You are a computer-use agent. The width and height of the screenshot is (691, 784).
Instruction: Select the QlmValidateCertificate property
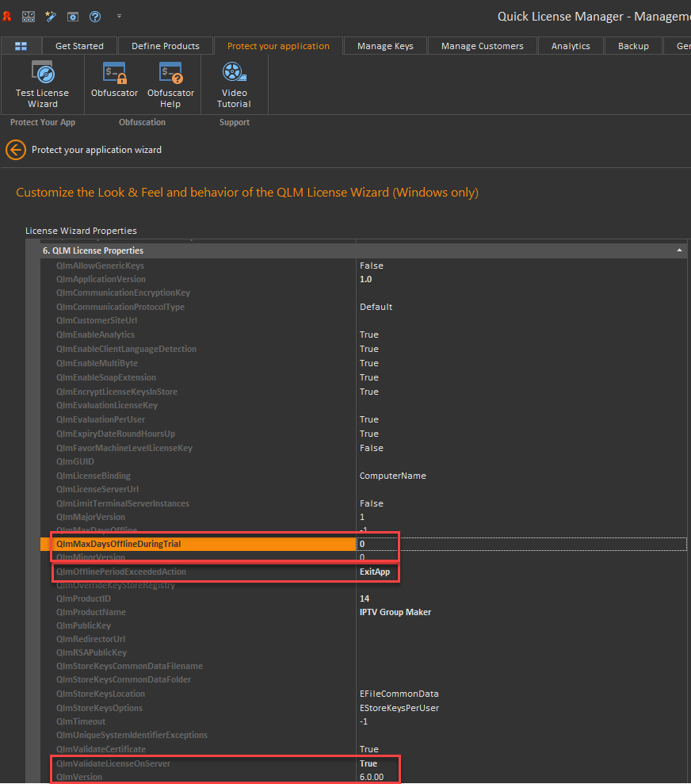coord(101,749)
